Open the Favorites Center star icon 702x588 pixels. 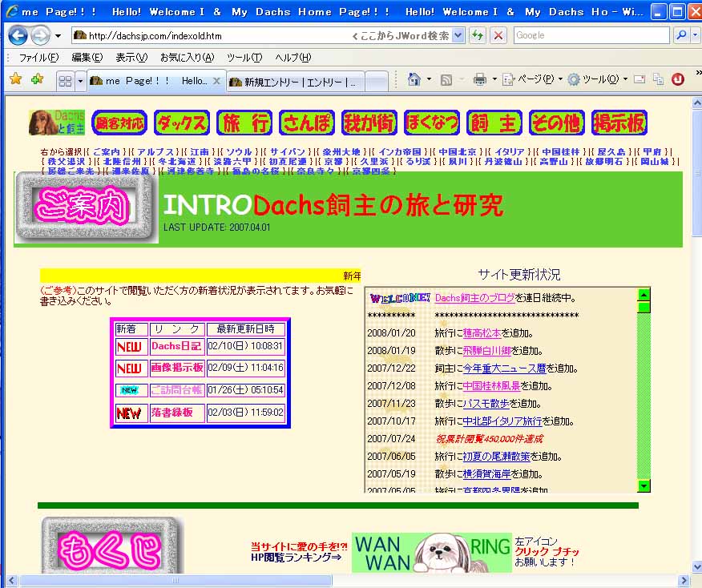coord(15,79)
